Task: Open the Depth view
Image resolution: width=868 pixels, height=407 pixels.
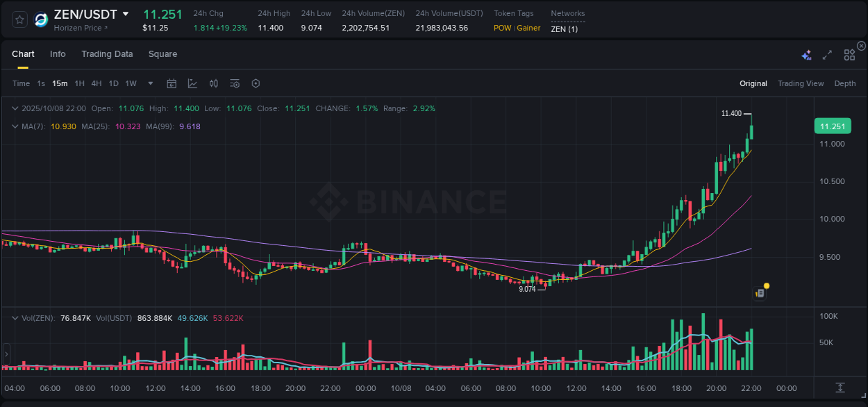Action: coord(844,83)
